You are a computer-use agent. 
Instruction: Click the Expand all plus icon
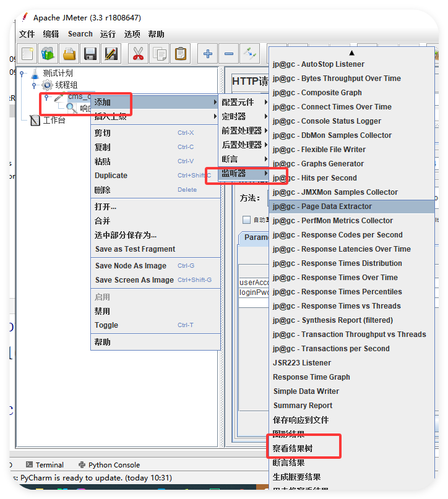tap(207, 53)
